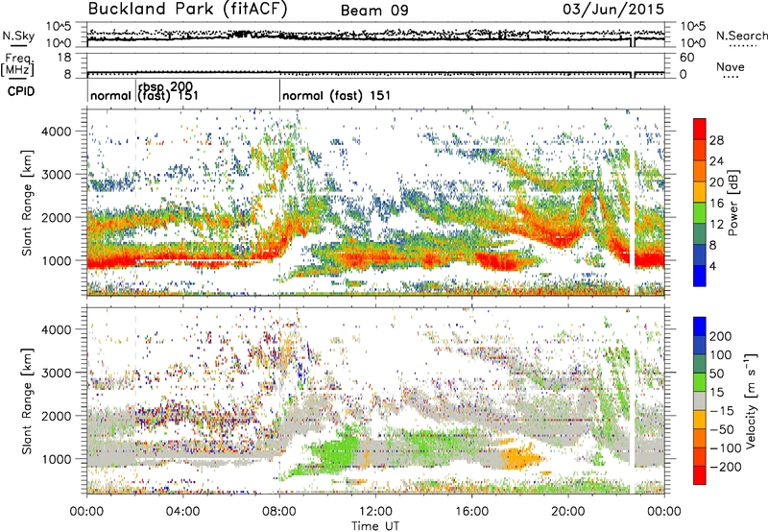This screenshot has height=532, width=768.
Task: Click the gray segment of the Velocity colorbar
Action: pos(700,401)
